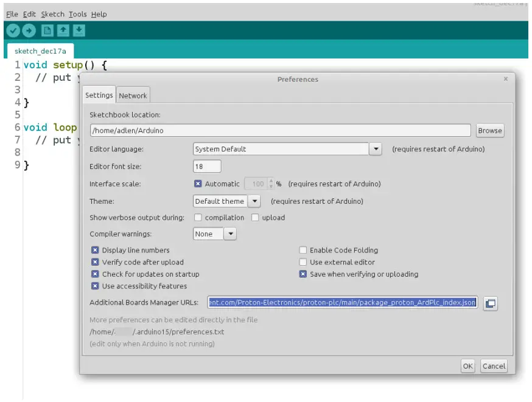This screenshot has width=532, height=402.
Task: Click the Open sketch toolbar icon
Action: pos(63,30)
